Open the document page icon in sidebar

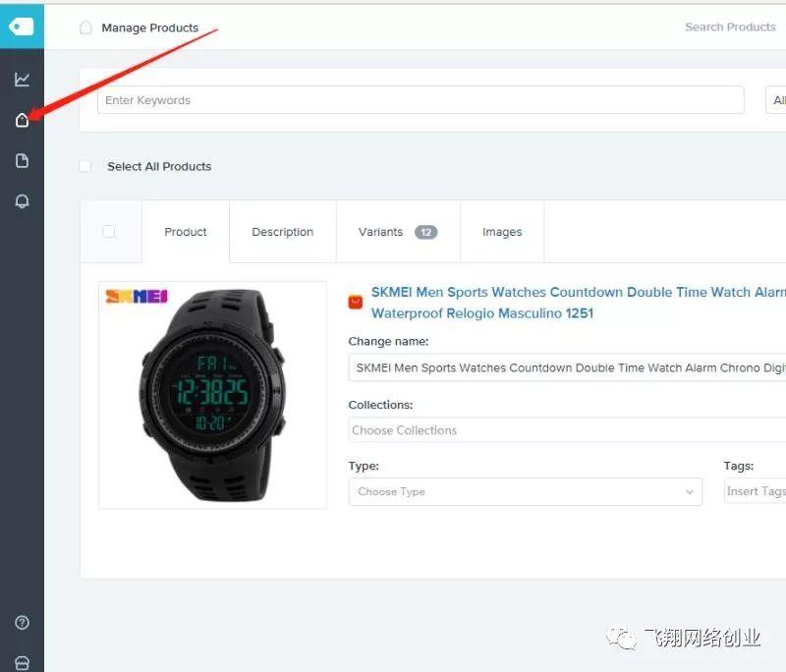pyautogui.click(x=22, y=160)
